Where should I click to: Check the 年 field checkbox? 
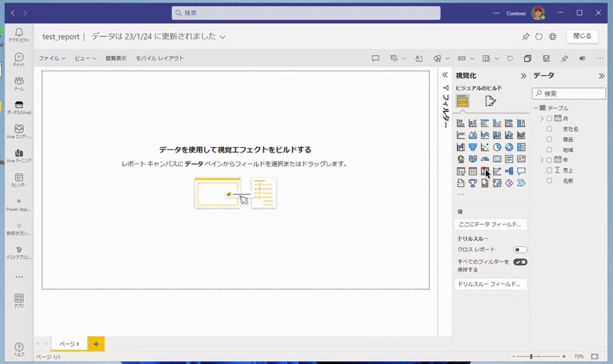549,160
